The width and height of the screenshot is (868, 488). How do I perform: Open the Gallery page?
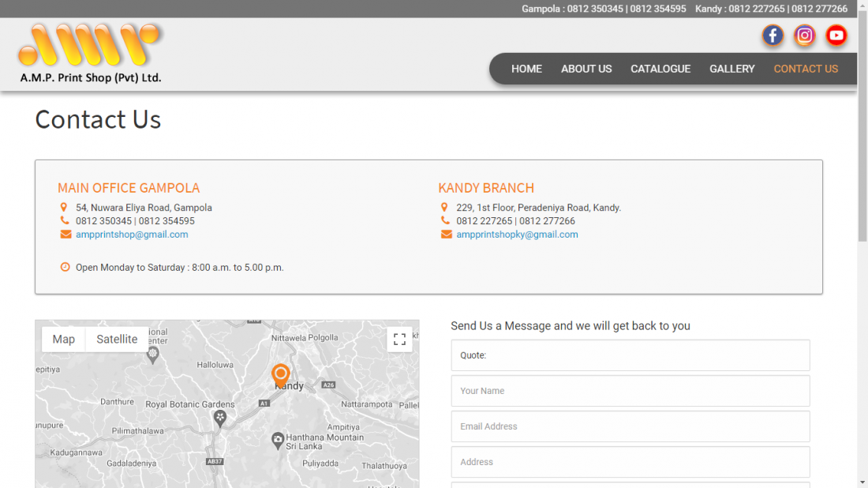pyautogui.click(x=731, y=69)
